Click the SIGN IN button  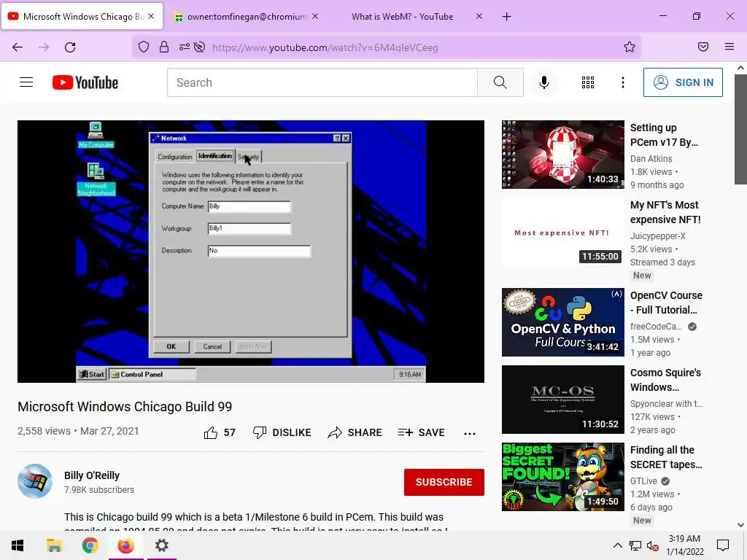pos(683,82)
